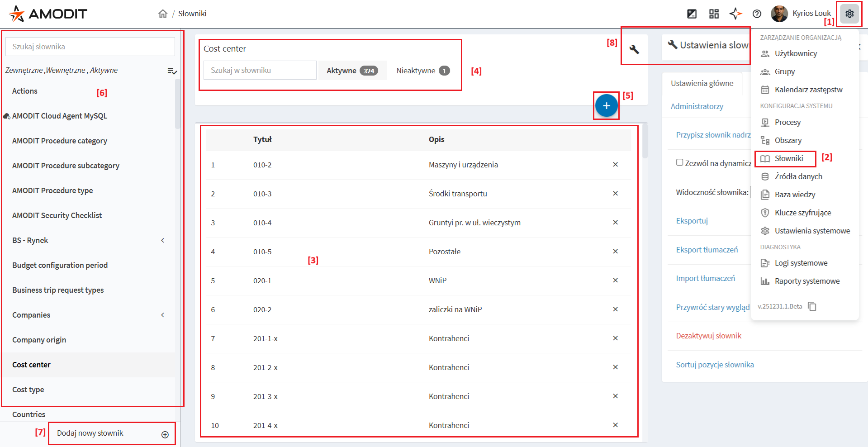Click the Dezaktywuj słownik link
This screenshot has width=868, height=447.
tap(708, 336)
